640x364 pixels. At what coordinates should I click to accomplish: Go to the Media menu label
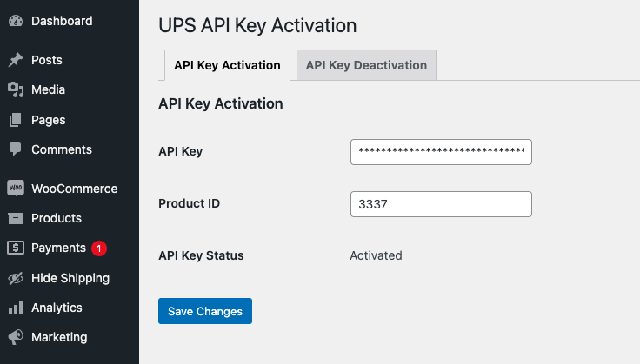pyautogui.click(x=48, y=89)
